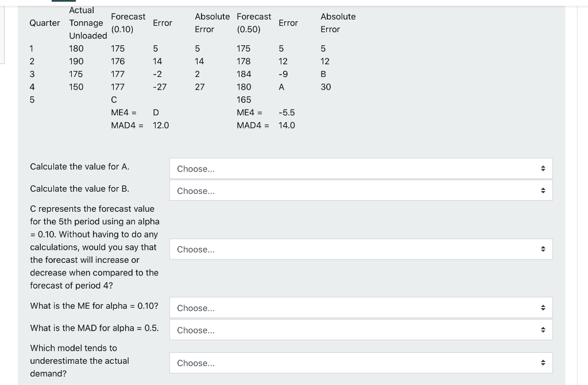
Task: Click the ME4 value -5.5
Action: (287, 112)
